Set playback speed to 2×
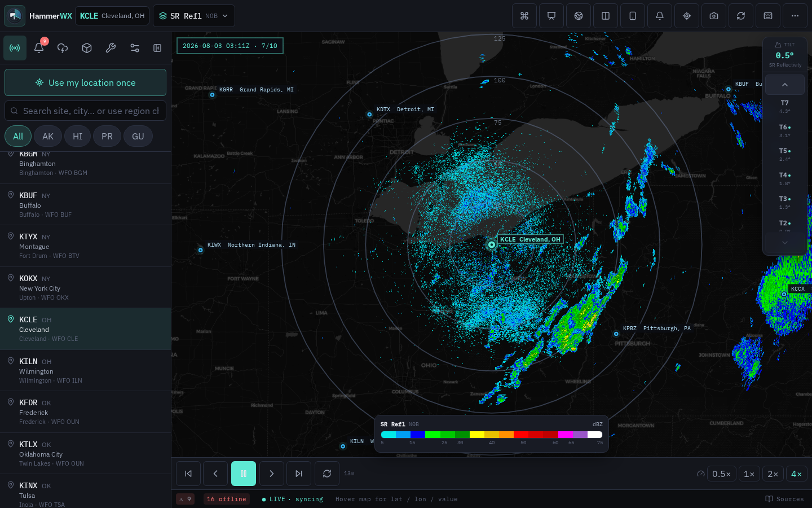The height and width of the screenshot is (508, 812). click(x=773, y=474)
